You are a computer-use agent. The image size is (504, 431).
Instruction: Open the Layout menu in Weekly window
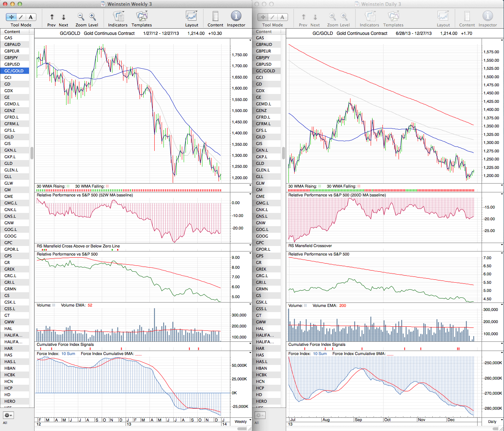pyautogui.click(x=191, y=17)
